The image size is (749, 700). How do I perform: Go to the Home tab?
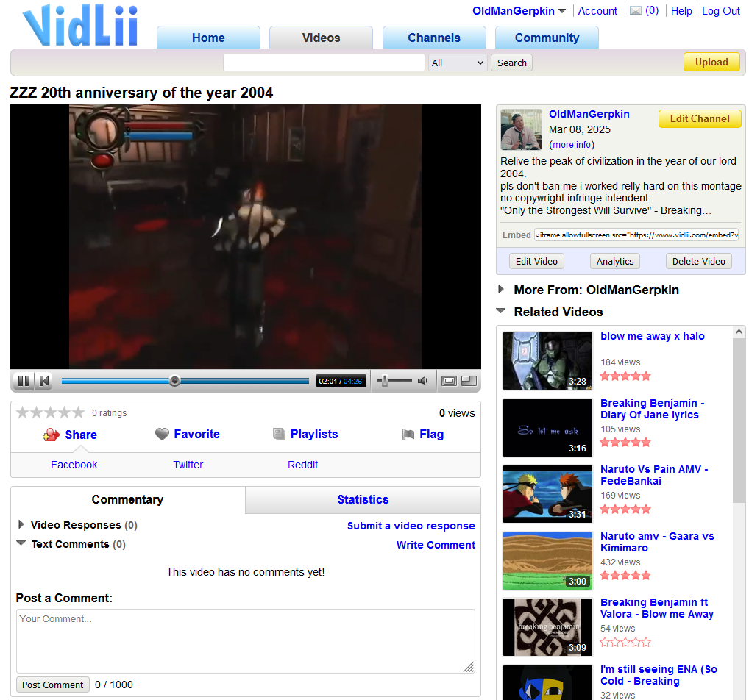[208, 37]
